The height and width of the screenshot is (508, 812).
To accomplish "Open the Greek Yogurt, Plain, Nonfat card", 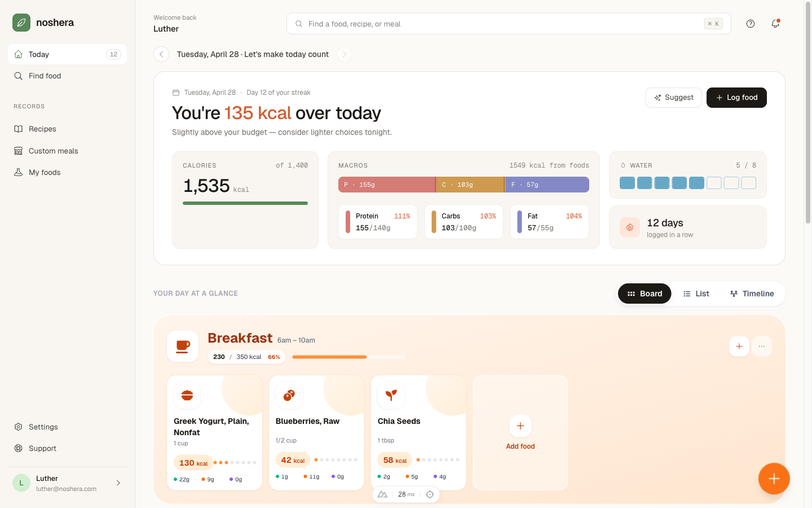I will (x=215, y=432).
